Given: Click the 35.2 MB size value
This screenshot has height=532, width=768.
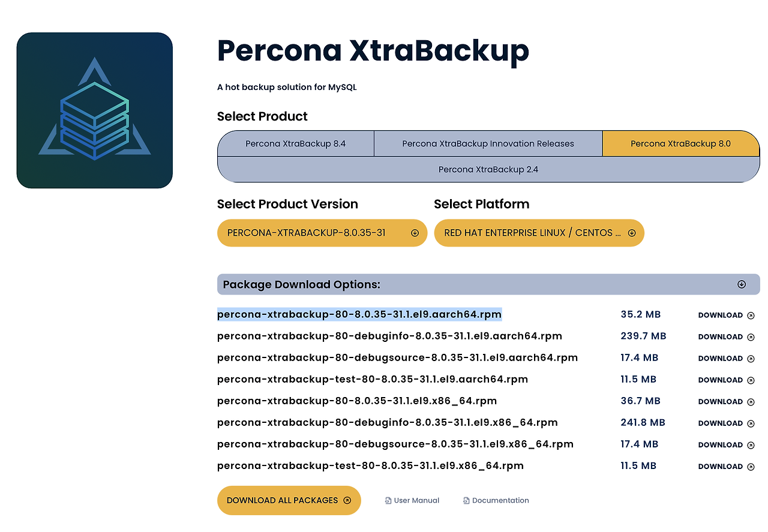Looking at the screenshot, I should pyautogui.click(x=640, y=314).
